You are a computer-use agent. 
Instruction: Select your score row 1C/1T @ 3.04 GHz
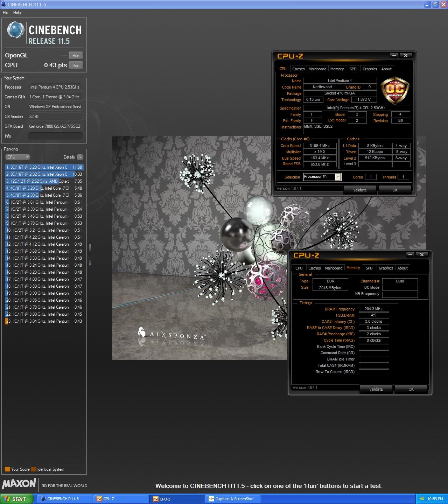pos(44,321)
